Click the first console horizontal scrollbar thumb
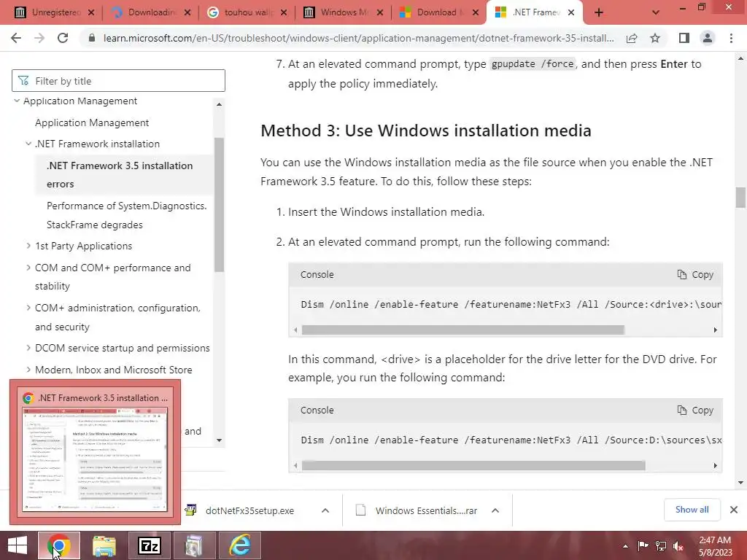 463,330
